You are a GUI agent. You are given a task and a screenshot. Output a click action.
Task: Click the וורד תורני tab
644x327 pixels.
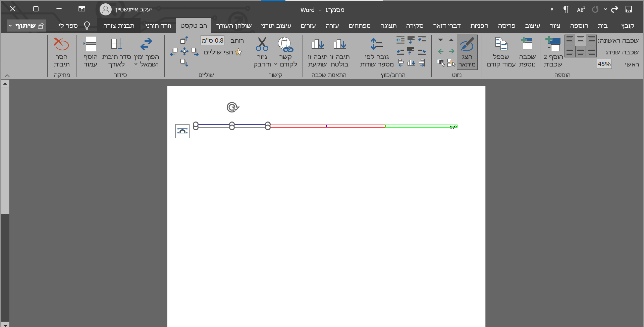pos(158,26)
